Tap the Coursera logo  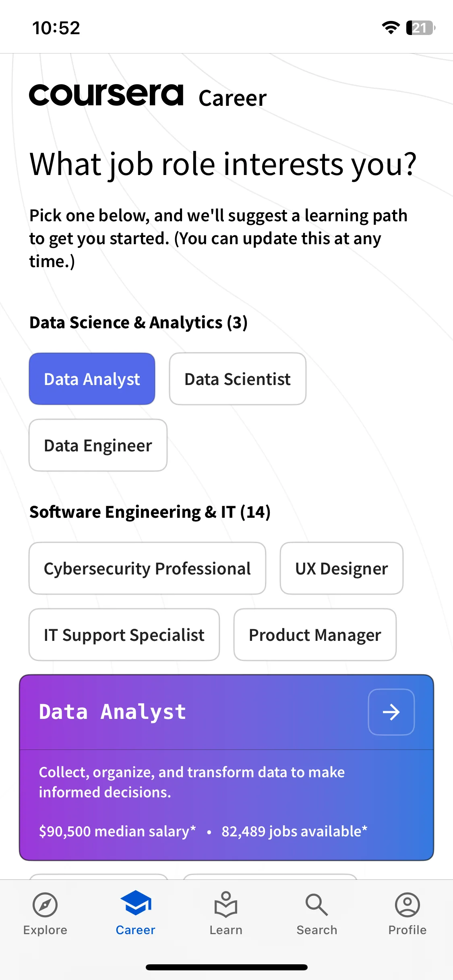[x=106, y=95]
